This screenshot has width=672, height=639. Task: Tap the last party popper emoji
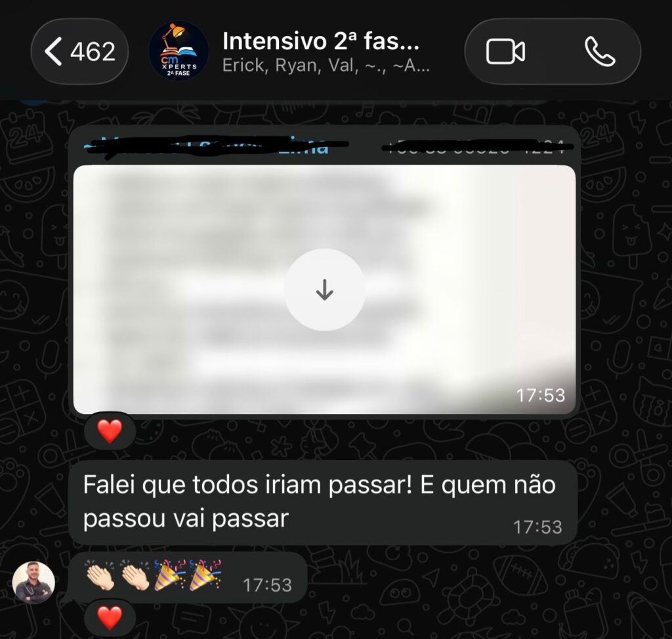(x=205, y=575)
